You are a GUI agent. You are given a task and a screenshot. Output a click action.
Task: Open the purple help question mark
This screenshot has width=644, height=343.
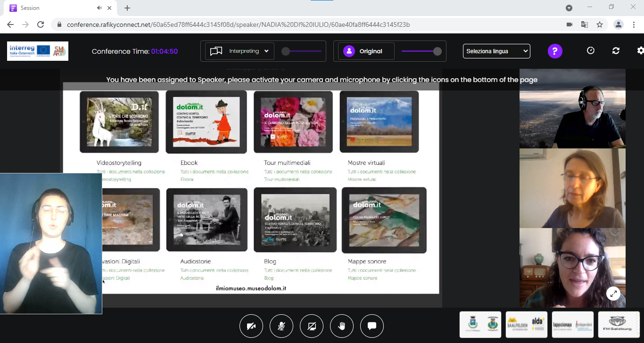click(x=555, y=51)
